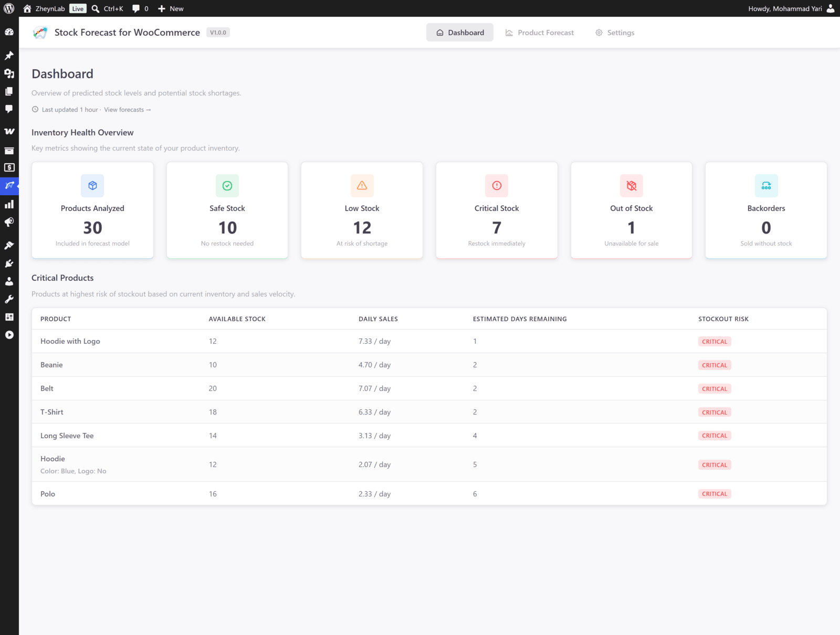Image resolution: width=840 pixels, height=635 pixels.
Task: Click the Long Sleeve Tee product name
Action: [x=67, y=436]
